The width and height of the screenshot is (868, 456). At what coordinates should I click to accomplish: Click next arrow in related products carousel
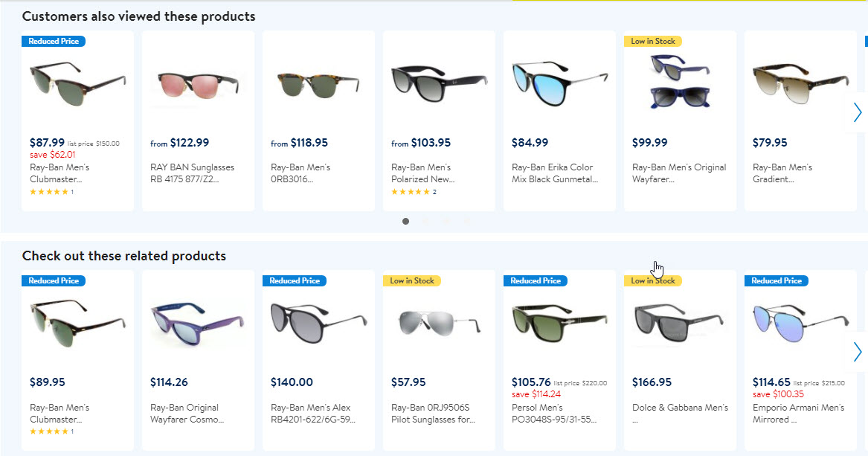857,351
